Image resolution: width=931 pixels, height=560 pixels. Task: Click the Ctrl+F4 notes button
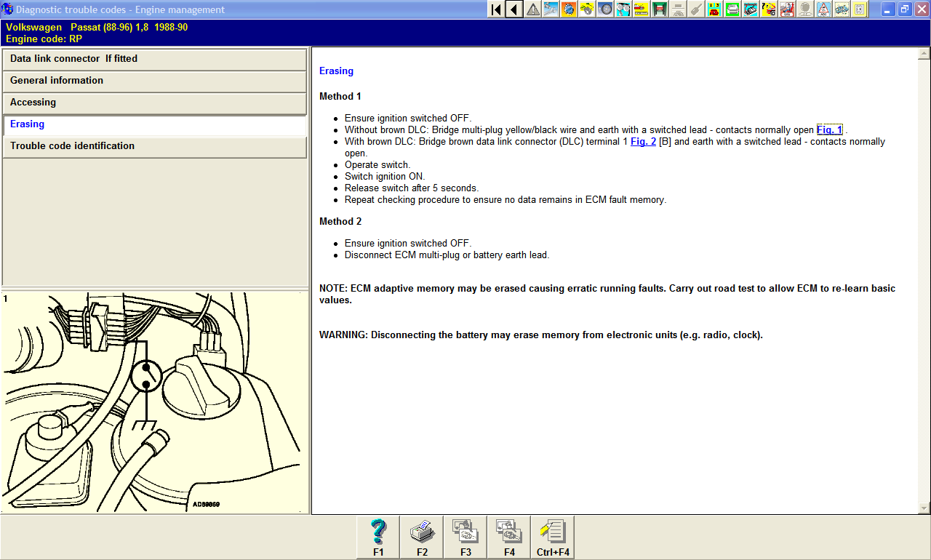[553, 537]
